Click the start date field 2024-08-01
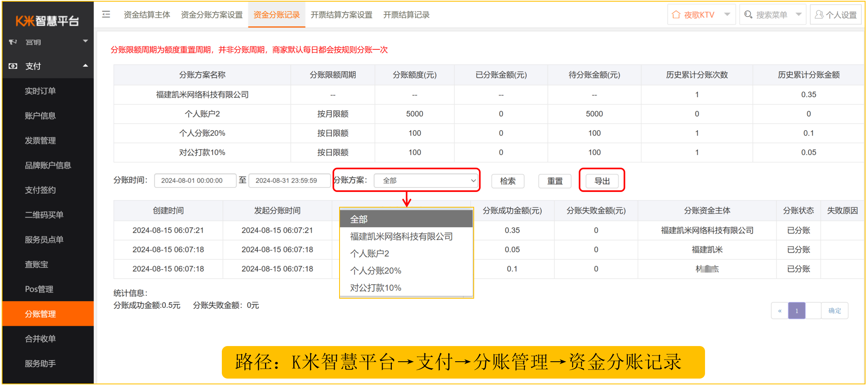The image size is (868, 386). pyautogui.click(x=195, y=180)
